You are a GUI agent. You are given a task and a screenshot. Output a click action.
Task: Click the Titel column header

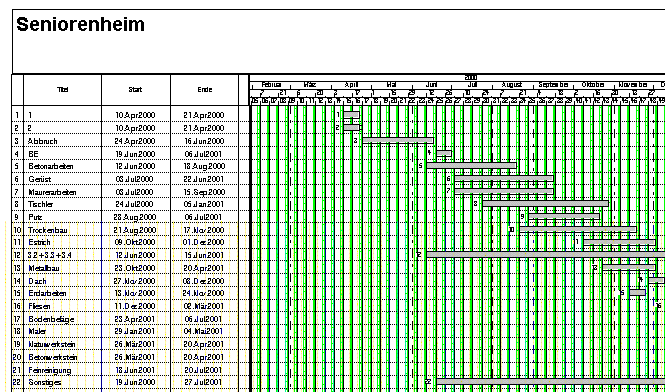click(x=63, y=90)
